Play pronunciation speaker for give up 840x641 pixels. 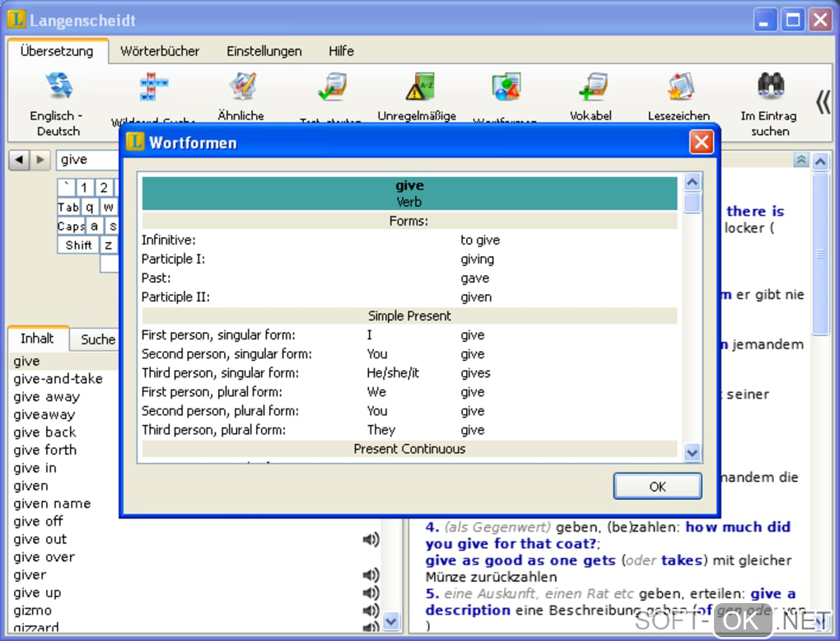(x=371, y=592)
